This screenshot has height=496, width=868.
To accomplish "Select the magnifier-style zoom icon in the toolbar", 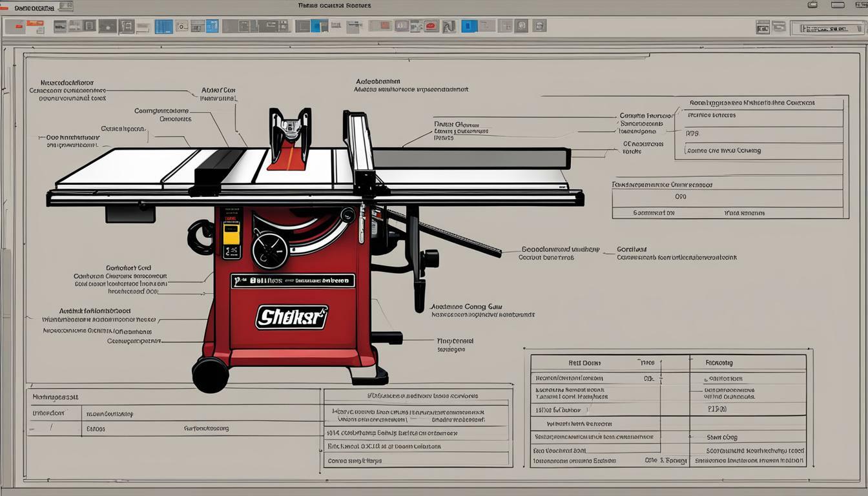I will click(182, 26).
